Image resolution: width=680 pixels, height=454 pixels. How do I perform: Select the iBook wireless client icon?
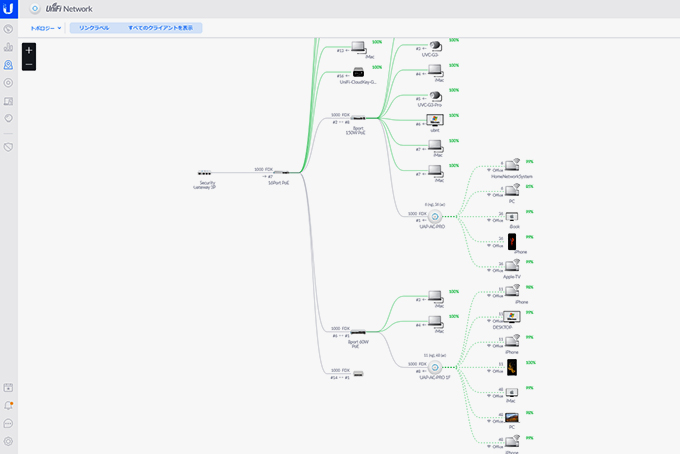512,216
